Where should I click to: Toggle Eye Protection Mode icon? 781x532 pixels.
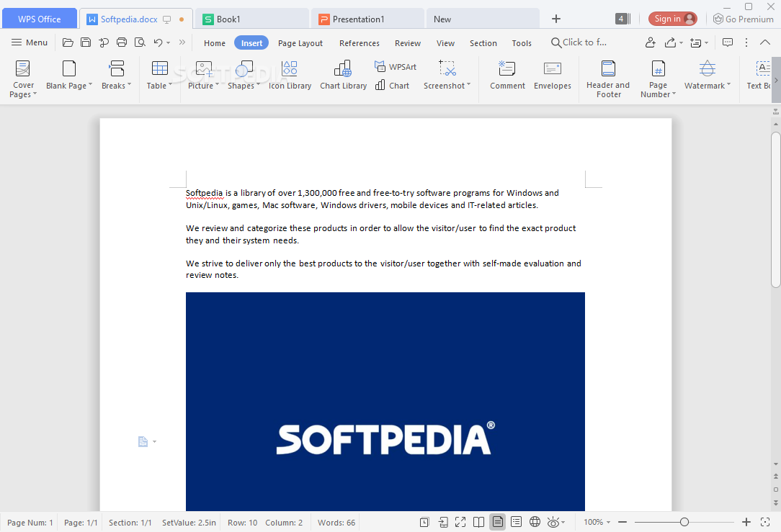[x=553, y=521]
